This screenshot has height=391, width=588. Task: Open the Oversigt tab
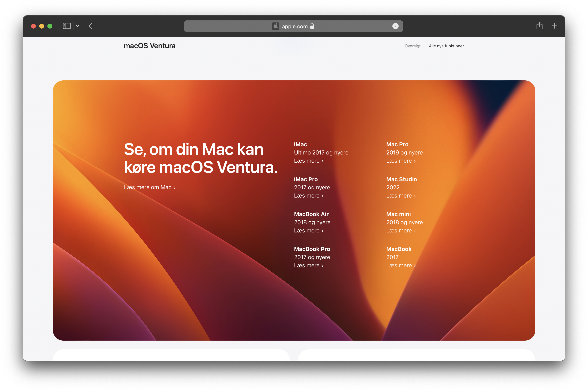pyautogui.click(x=412, y=46)
